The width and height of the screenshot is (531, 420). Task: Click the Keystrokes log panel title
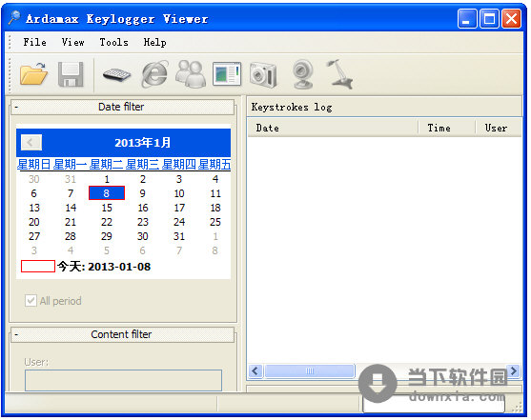(291, 108)
